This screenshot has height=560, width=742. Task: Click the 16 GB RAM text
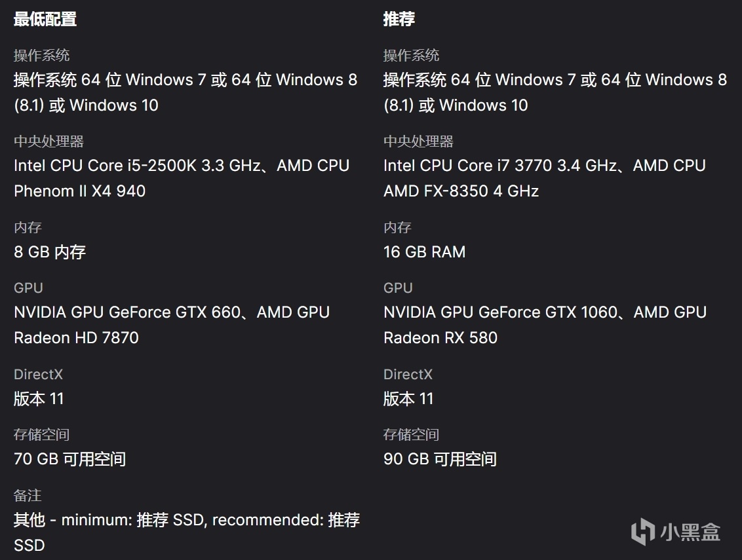pyautogui.click(x=424, y=252)
